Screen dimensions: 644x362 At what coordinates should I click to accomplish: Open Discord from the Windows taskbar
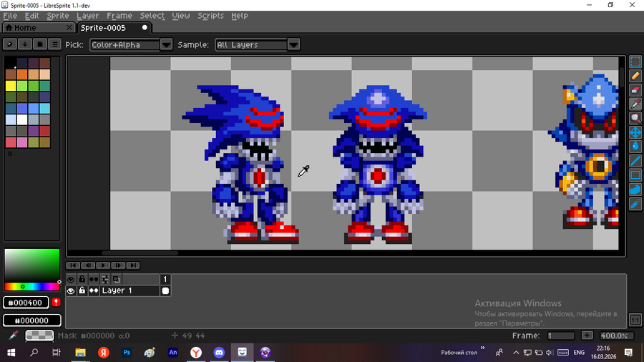pos(219,352)
